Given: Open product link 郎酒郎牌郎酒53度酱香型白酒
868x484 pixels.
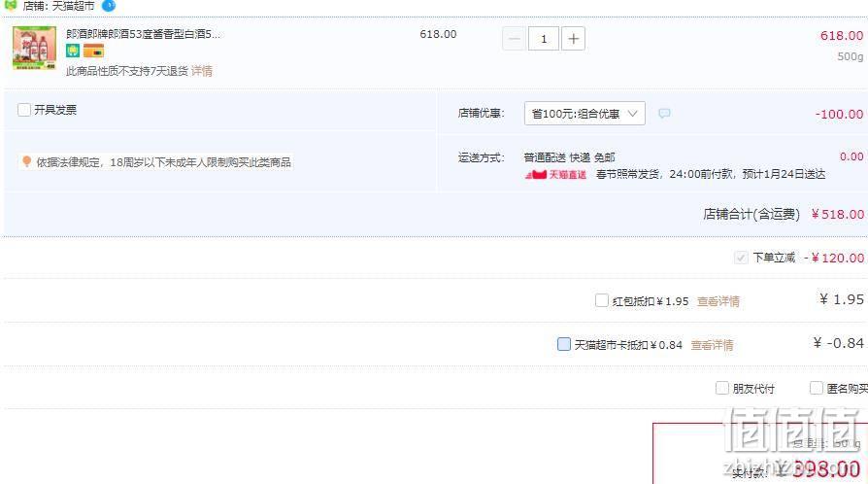Looking at the screenshot, I should 143,34.
